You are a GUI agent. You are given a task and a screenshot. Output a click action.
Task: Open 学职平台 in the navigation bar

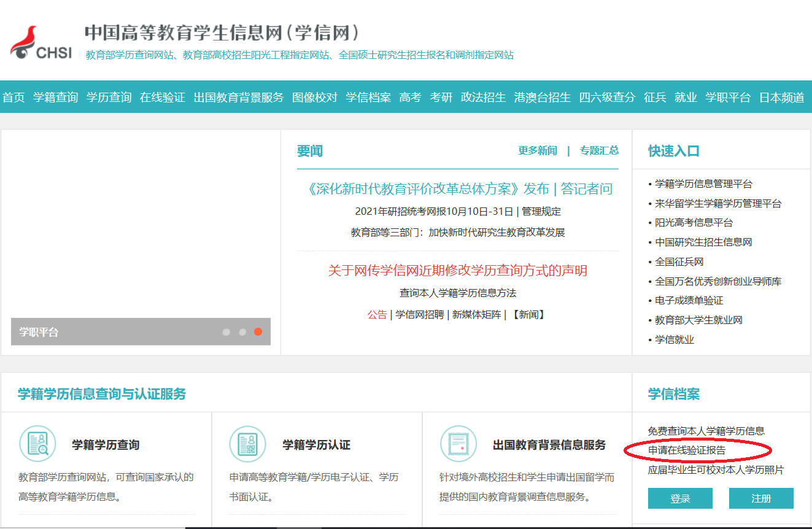point(728,97)
